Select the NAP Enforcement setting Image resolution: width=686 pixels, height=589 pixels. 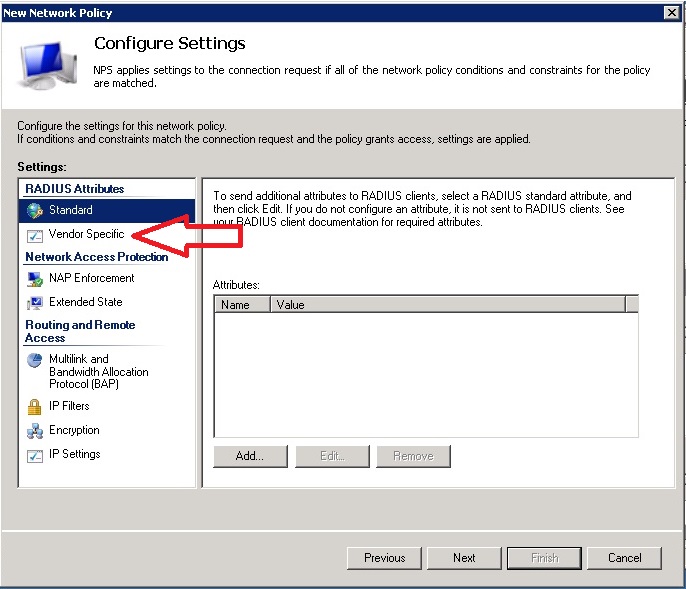91,278
